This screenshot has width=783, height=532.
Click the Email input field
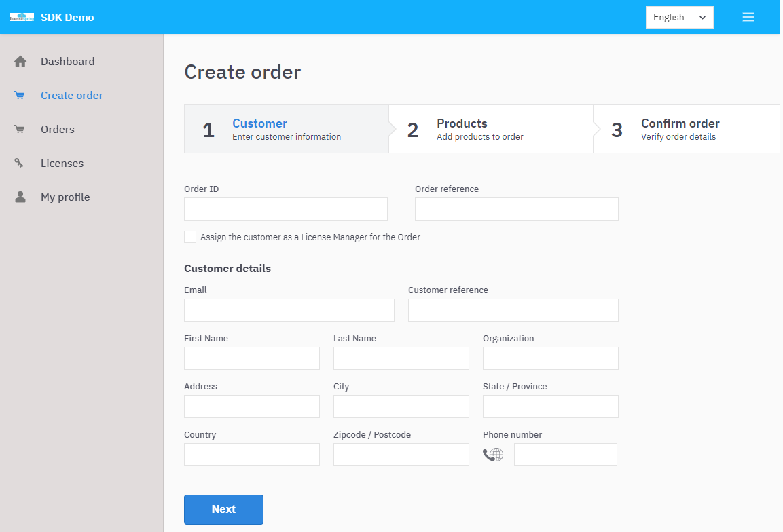pos(289,310)
